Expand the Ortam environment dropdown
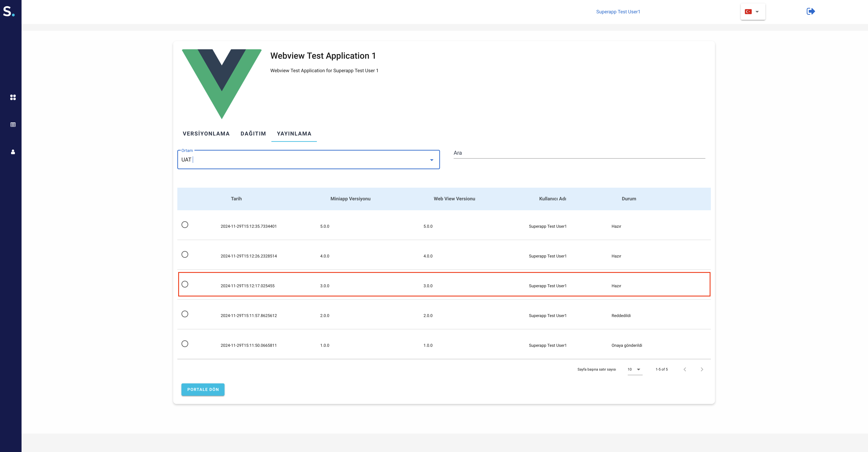Viewport: 868px width, 452px height. pyautogui.click(x=431, y=160)
